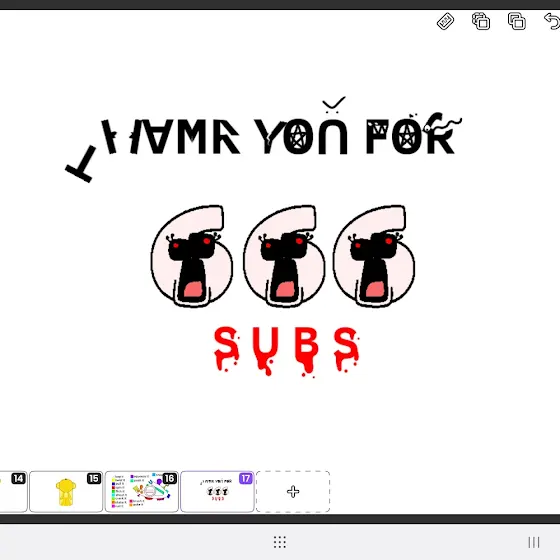Viewport: 560px width, 560px height.
Task: Click the third screaming 6 character
Action: (374, 256)
